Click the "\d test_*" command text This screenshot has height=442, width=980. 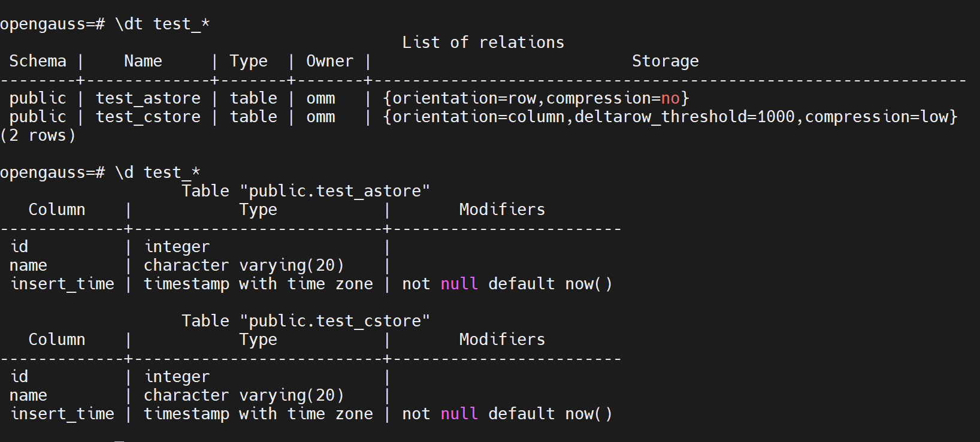(158, 172)
